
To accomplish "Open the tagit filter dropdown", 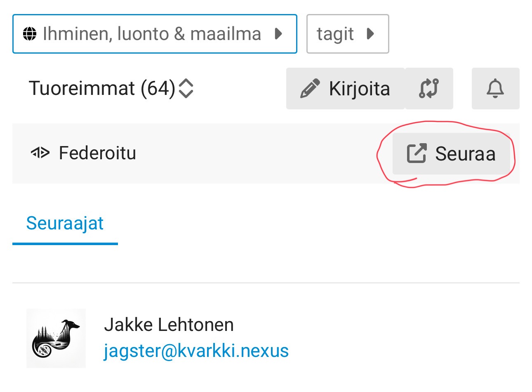I will pos(335,34).
